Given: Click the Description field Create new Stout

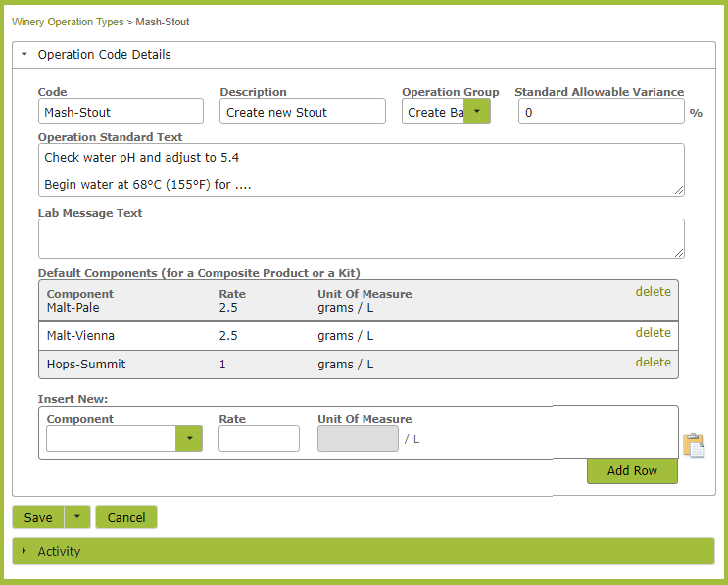Looking at the screenshot, I should click(x=303, y=112).
